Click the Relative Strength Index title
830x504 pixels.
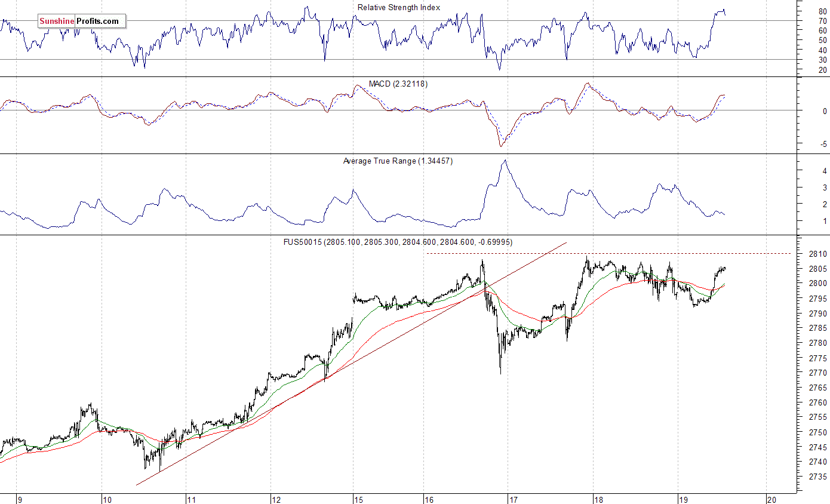399,8
